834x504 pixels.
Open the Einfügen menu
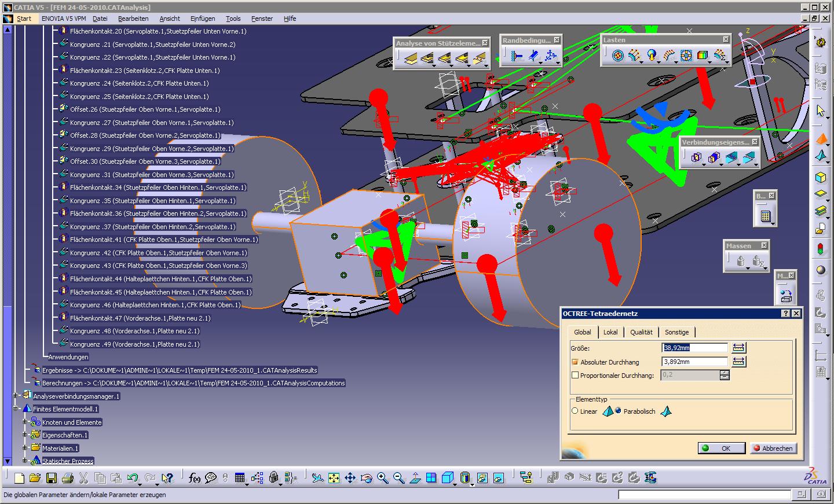click(203, 19)
